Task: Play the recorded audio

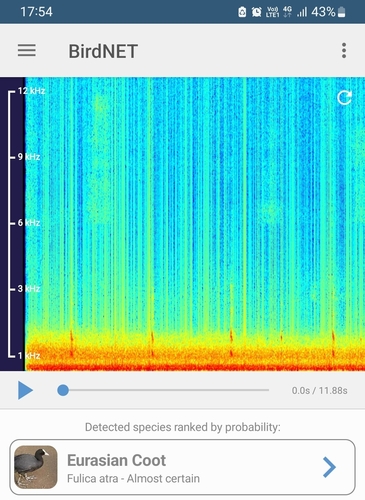Action: (x=25, y=390)
